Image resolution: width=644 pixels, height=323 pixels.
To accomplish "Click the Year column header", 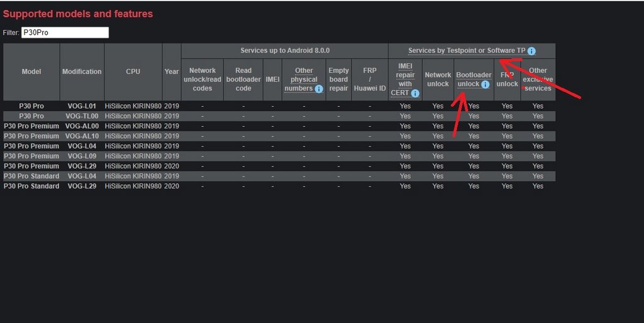I will coord(172,72).
